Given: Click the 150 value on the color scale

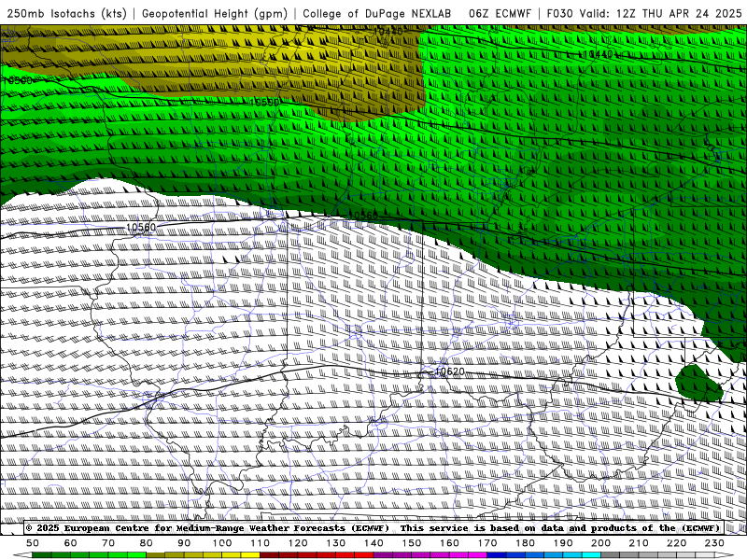Looking at the screenshot, I should click(x=411, y=543).
